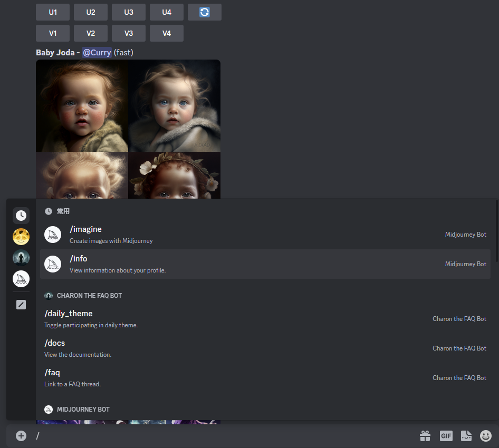Upscale the first image with U1
Image resolution: width=499 pixels, height=448 pixels.
53,12
